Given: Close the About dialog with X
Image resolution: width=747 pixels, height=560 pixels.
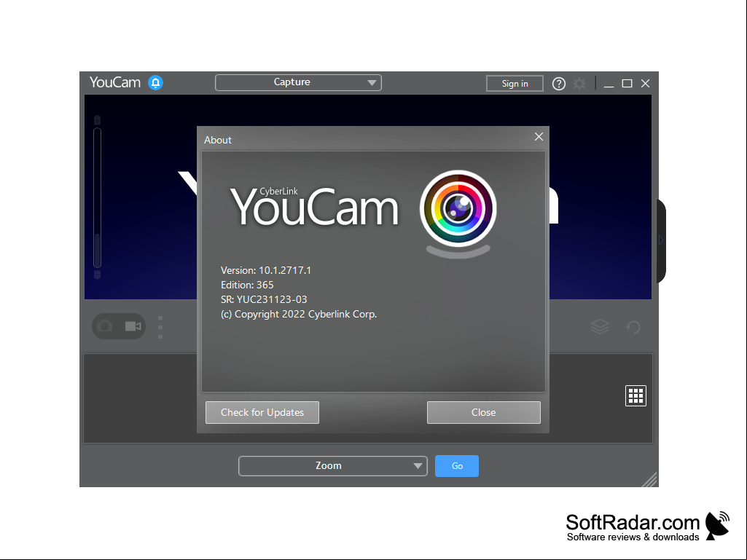Looking at the screenshot, I should pos(539,137).
